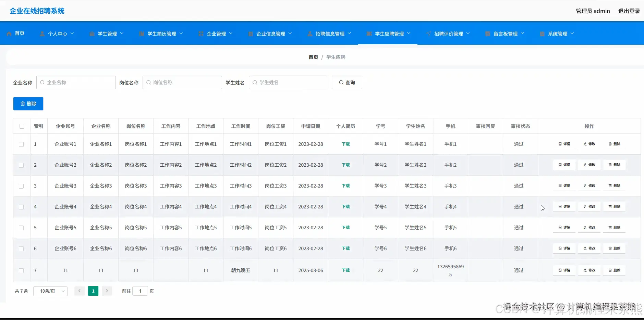The image size is (644, 320).
Task: Click the 查询 search button
Action: coord(347,82)
